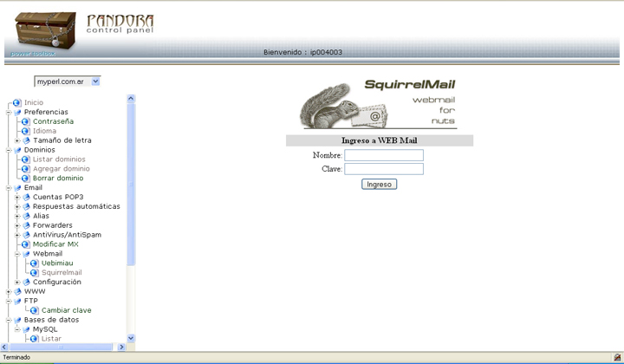Click the status bar icon at bottom right
Viewport: 624px width, 364px height.
point(616,357)
